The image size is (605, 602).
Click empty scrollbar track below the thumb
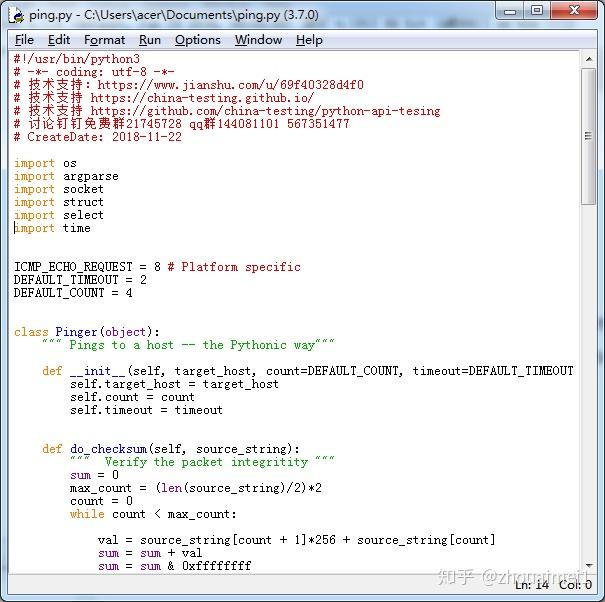pos(589,400)
